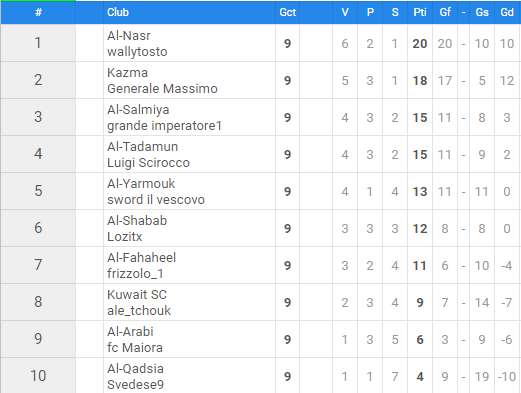Open the Kuwait SC club link
This screenshot has height=393, width=521.
point(137,295)
